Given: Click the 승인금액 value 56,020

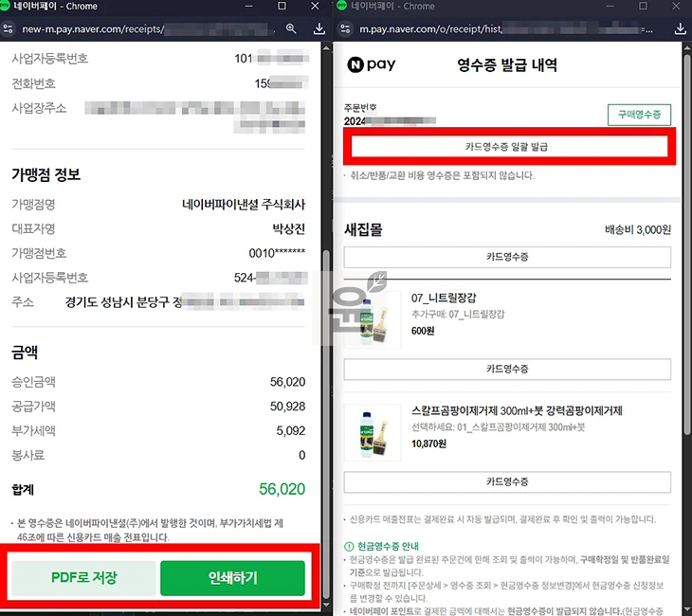Looking at the screenshot, I should click(288, 382).
